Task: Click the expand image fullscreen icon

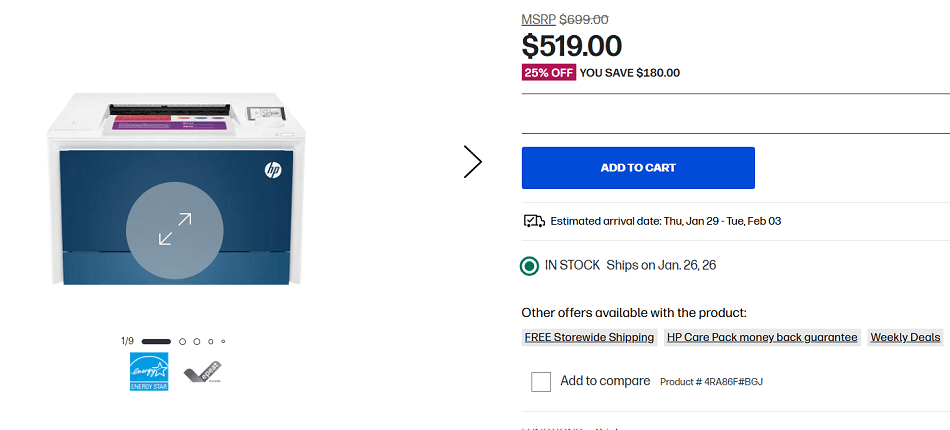Action: pos(174,229)
